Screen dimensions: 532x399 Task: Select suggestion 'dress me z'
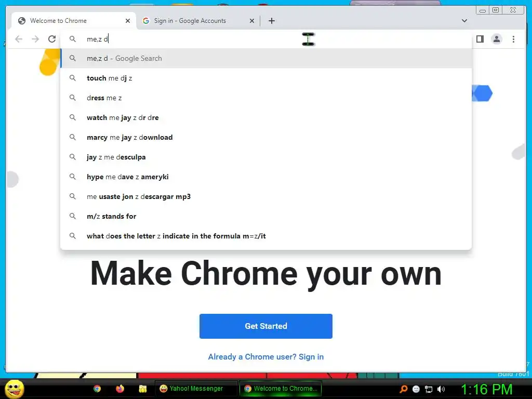pyautogui.click(x=266, y=98)
